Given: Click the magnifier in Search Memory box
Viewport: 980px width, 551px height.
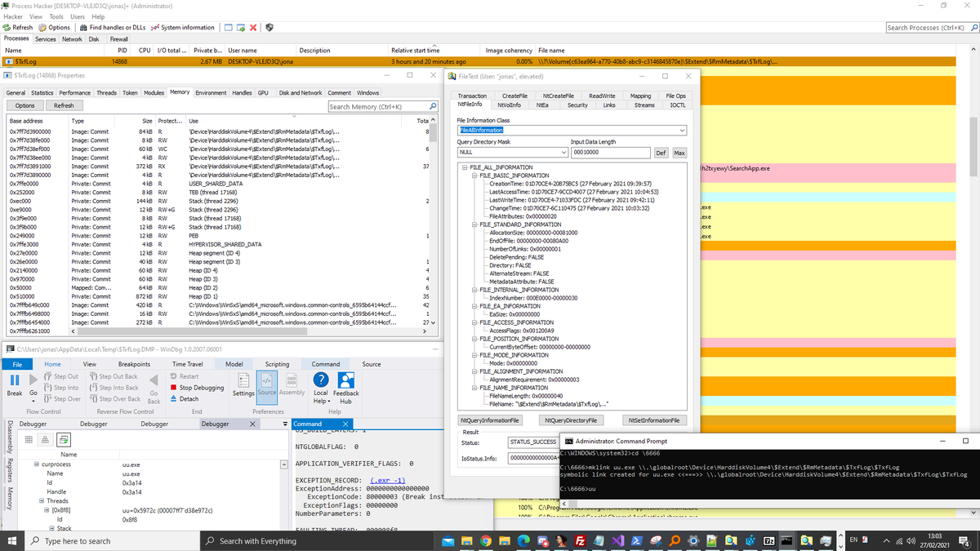Looking at the screenshot, I should (434, 106).
